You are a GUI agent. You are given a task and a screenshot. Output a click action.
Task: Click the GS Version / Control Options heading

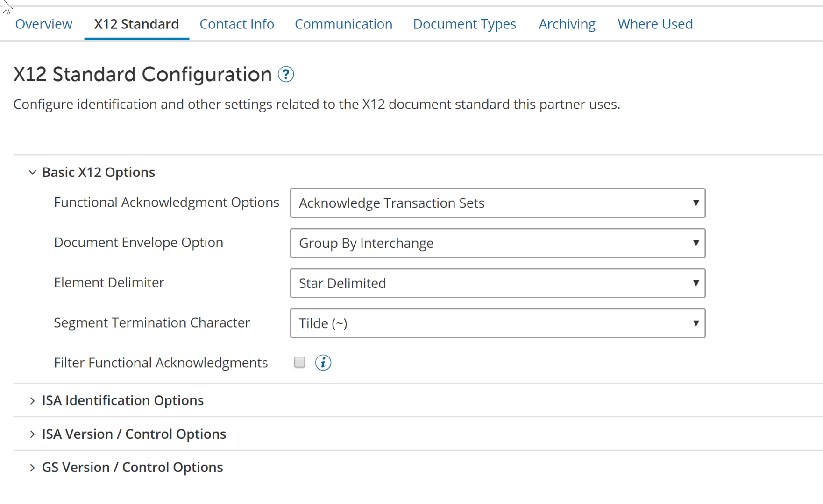pos(132,467)
